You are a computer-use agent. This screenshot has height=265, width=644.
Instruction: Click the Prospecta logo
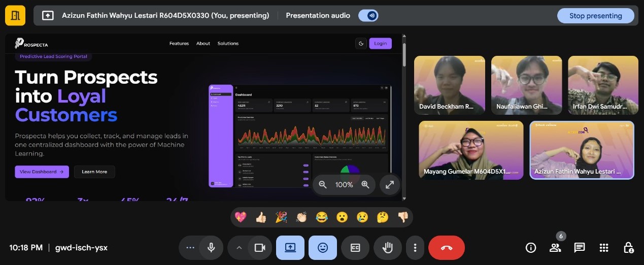pos(31,44)
